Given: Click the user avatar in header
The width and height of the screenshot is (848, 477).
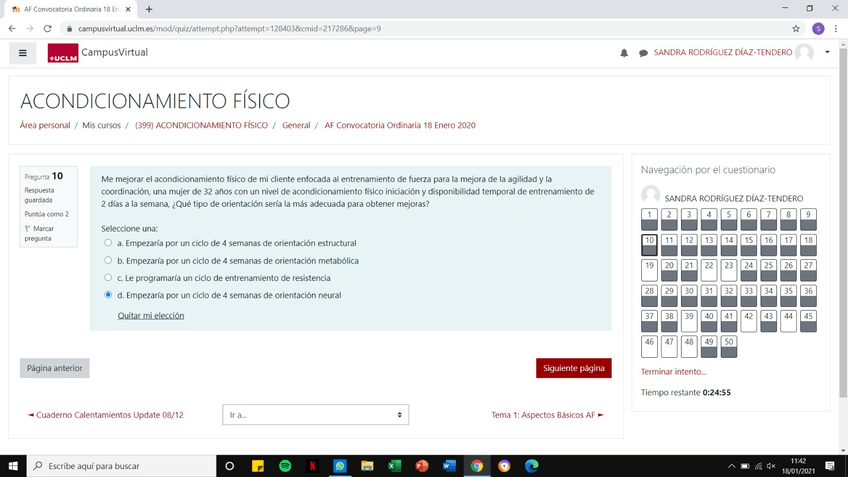Looking at the screenshot, I should [804, 52].
